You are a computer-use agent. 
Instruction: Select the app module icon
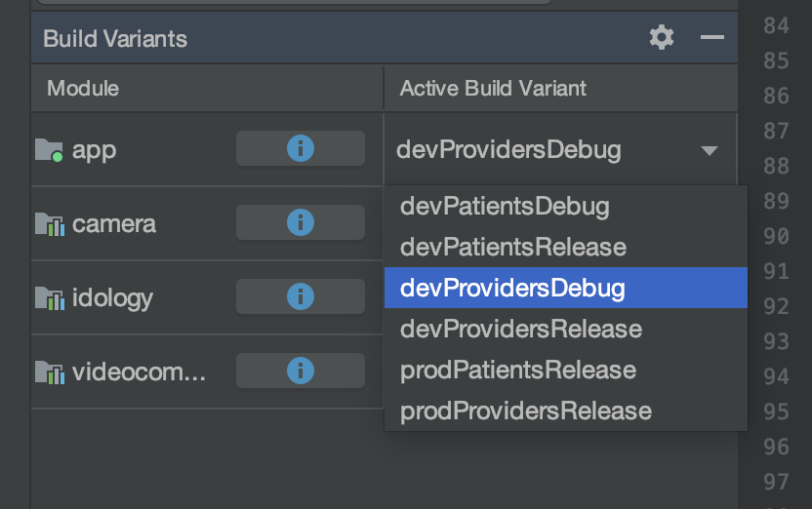[x=49, y=150]
